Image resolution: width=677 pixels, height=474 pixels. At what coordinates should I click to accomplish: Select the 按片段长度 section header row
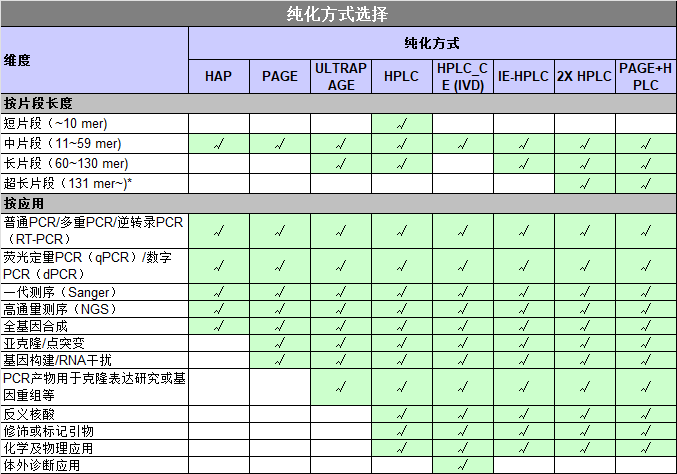click(x=338, y=104)
